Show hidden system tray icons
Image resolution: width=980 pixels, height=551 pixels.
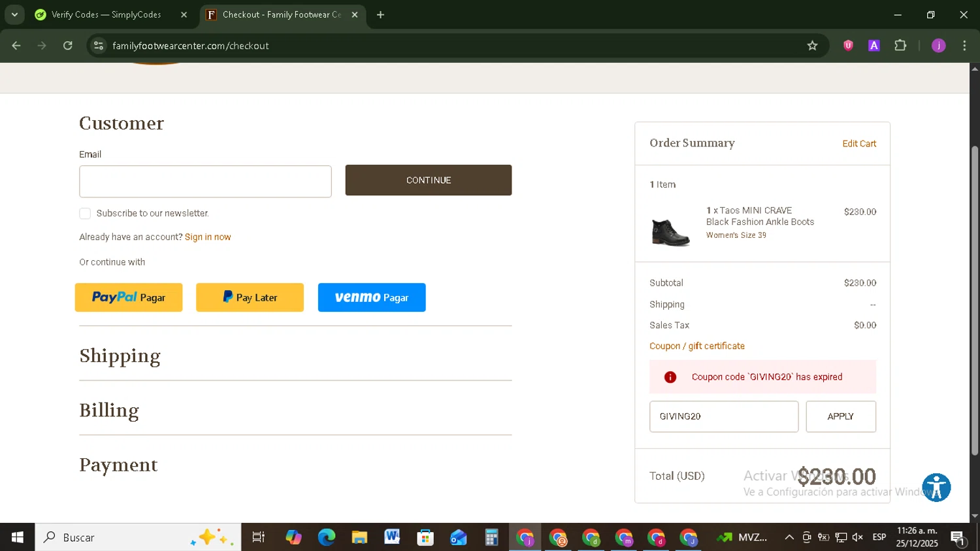click(x=789, y=537)
